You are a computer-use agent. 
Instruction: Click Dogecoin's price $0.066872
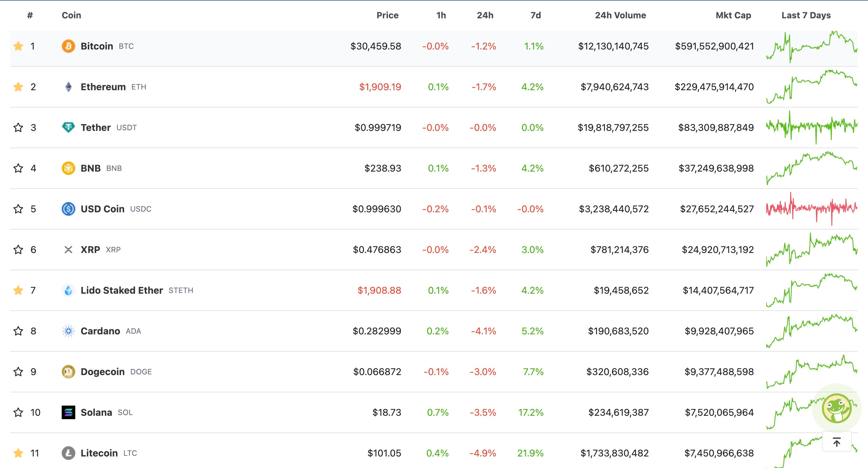(377, 372)
